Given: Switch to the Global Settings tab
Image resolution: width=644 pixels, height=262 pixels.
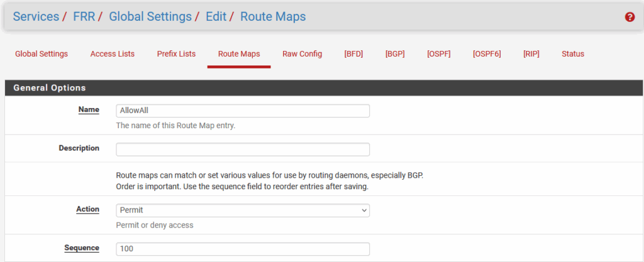Looking at the screenshot, I should click(42, 54).
